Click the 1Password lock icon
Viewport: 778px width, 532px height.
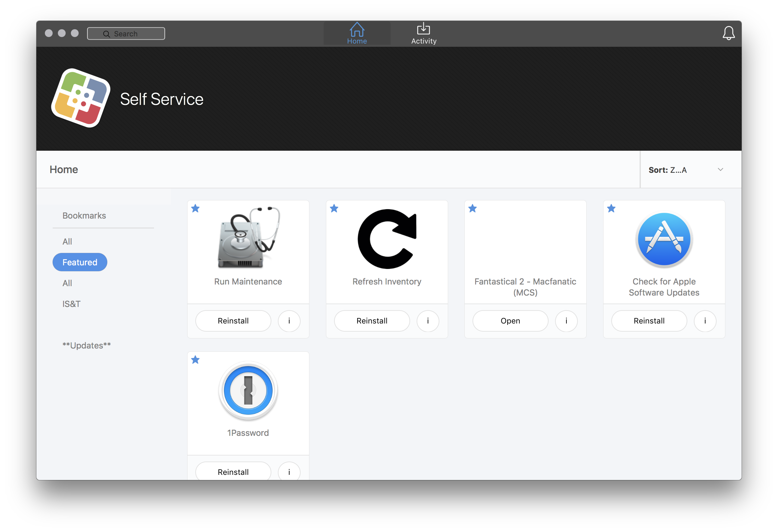tap(248, 390)
